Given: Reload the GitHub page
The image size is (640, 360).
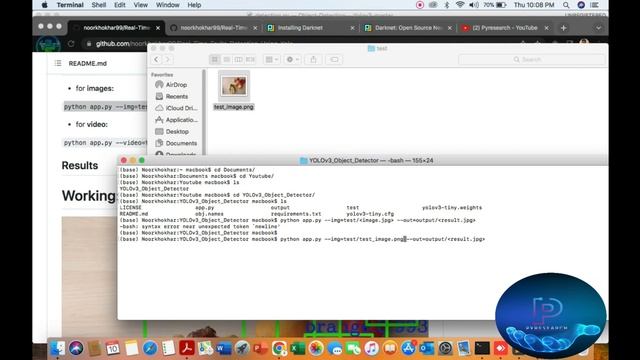Looking at the screenshot, I should pos(71,44).
